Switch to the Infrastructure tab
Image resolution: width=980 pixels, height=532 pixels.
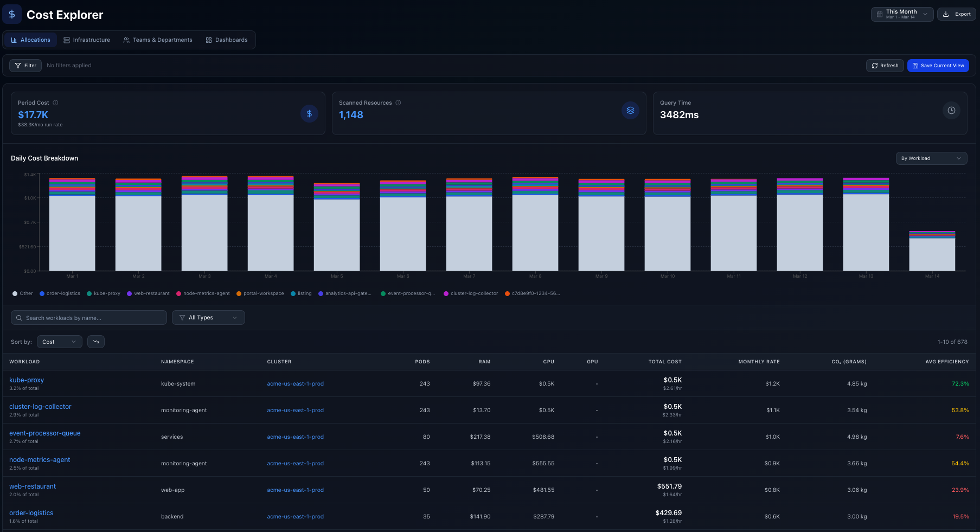pyautogui.click(x=87, y=40)
